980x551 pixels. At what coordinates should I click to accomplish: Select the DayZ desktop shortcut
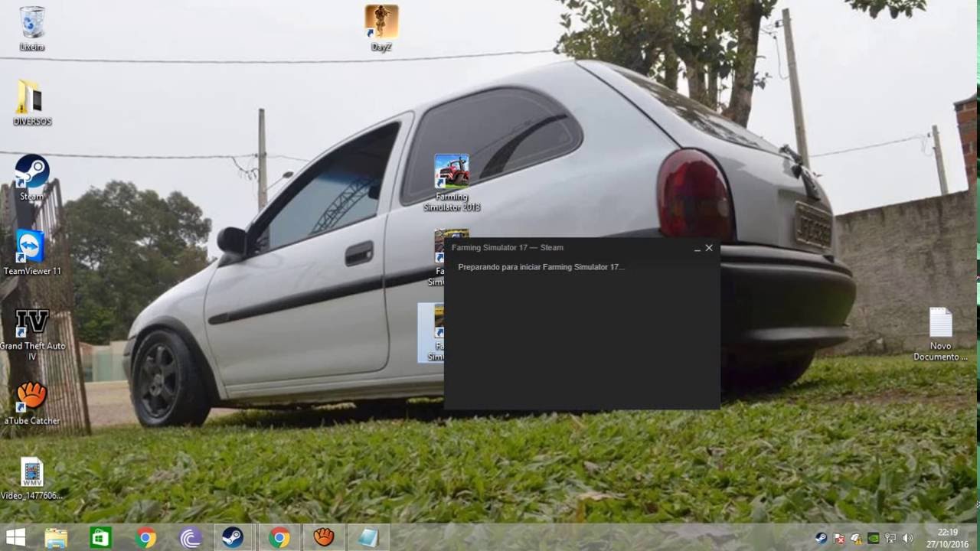pyautogui.click(x=381, y=28)
